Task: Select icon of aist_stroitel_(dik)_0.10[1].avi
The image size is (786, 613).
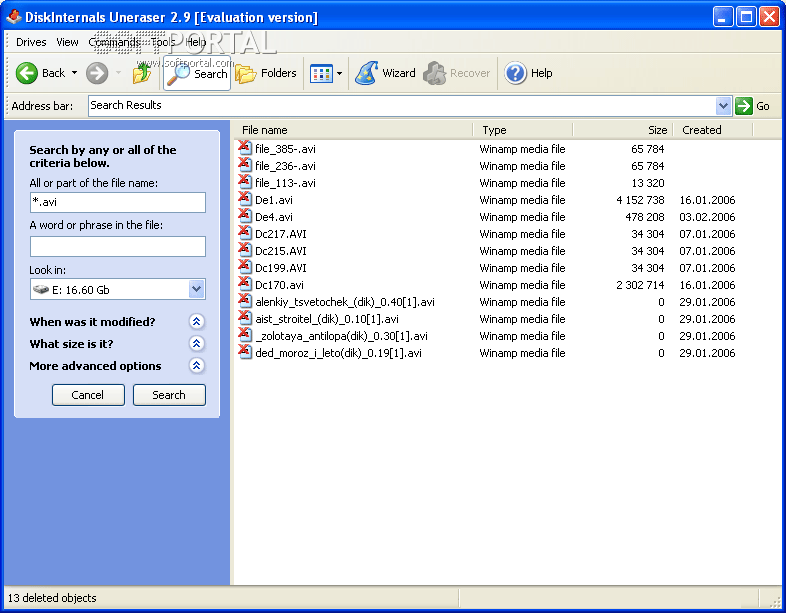Action: pos(245,318)
